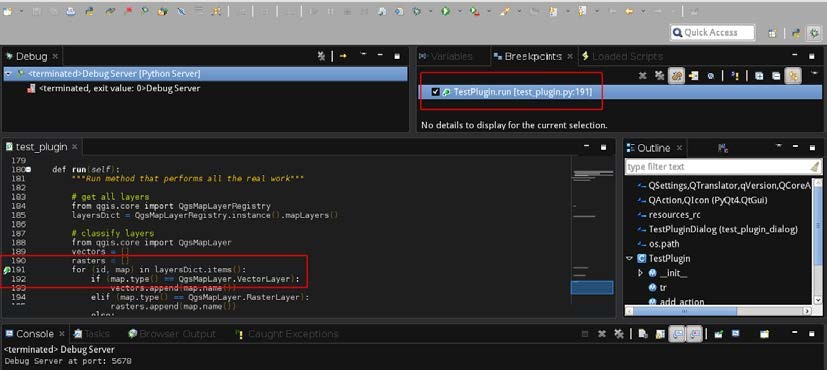Open the Breakpoints view menu dropdown
The width and height of the screenshot is (827, 370).
[x=814, y=73]
